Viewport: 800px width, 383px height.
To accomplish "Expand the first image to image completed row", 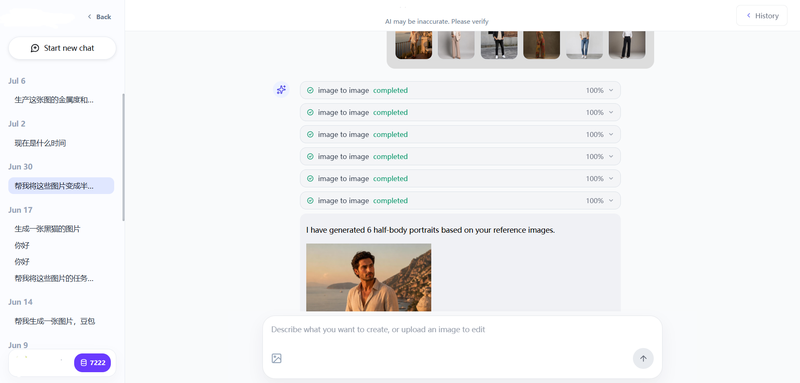I will pos(611,90).
